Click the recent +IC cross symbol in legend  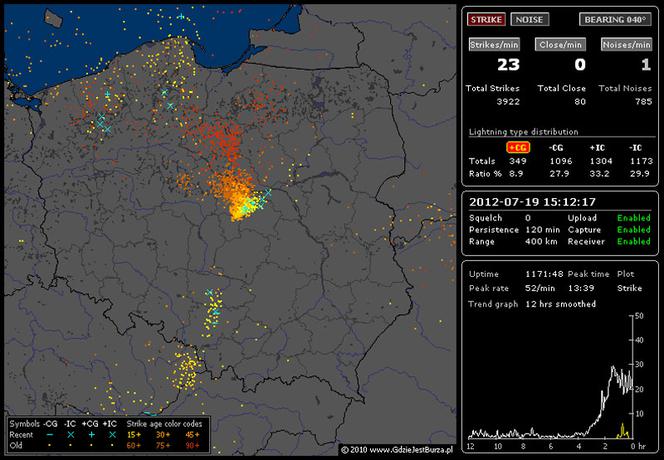pos(112,435)
